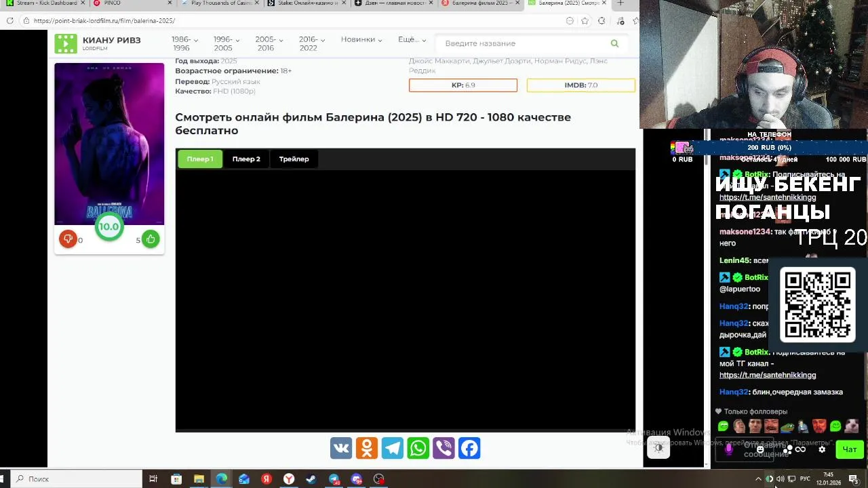Bookmark the page with the star icon

(x=585, y=20)
